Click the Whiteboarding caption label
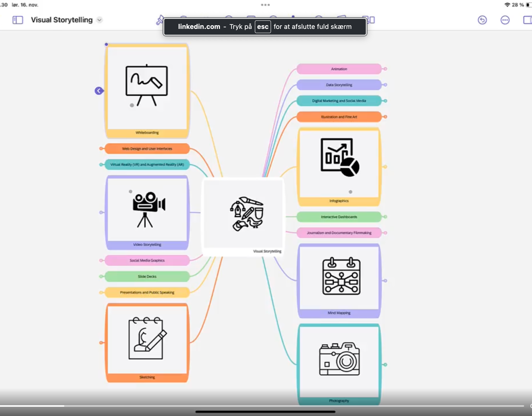532x416 pixels. (x=147, y=133)
